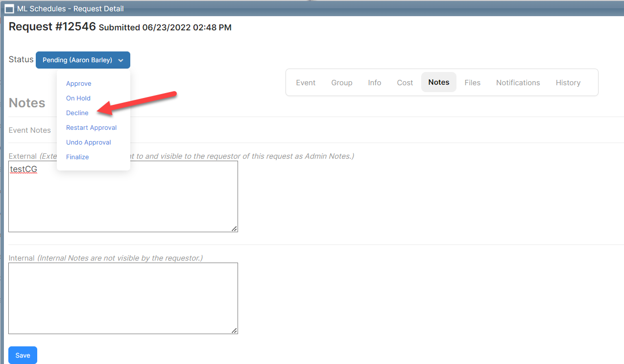
Task: Open the Pending (Aaron Barley) status dropdown
Action: (x=83, y=60)
